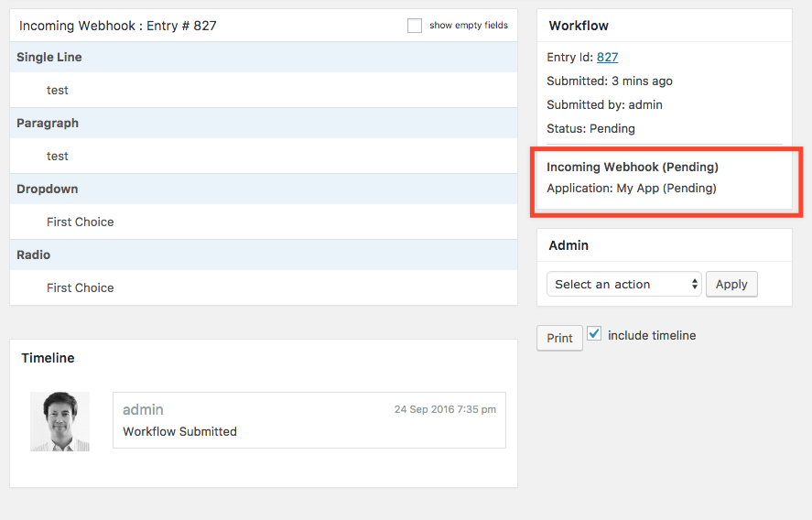Click the Radio field label row

click(34, 255)
